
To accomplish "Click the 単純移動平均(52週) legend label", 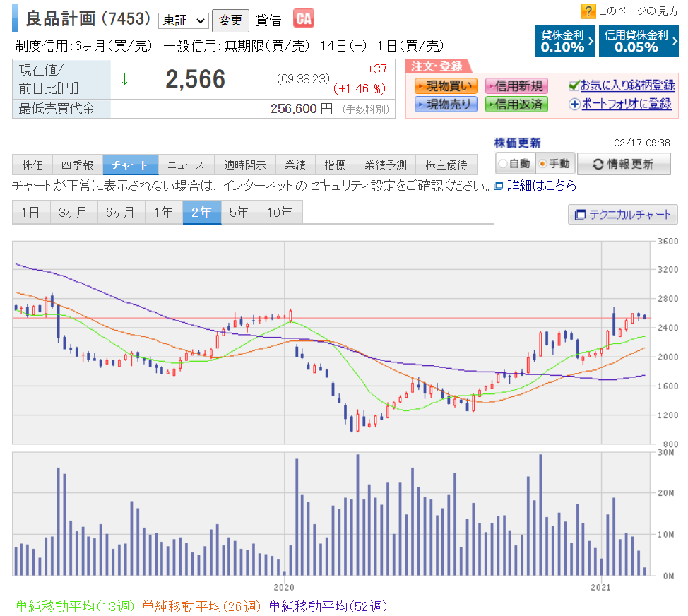I will coord(328,607).
